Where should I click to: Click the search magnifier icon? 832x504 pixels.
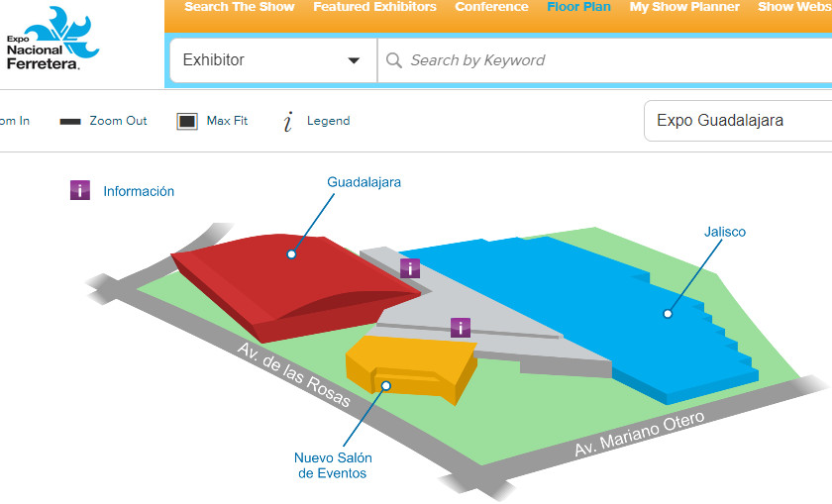(x=394, y=60)
